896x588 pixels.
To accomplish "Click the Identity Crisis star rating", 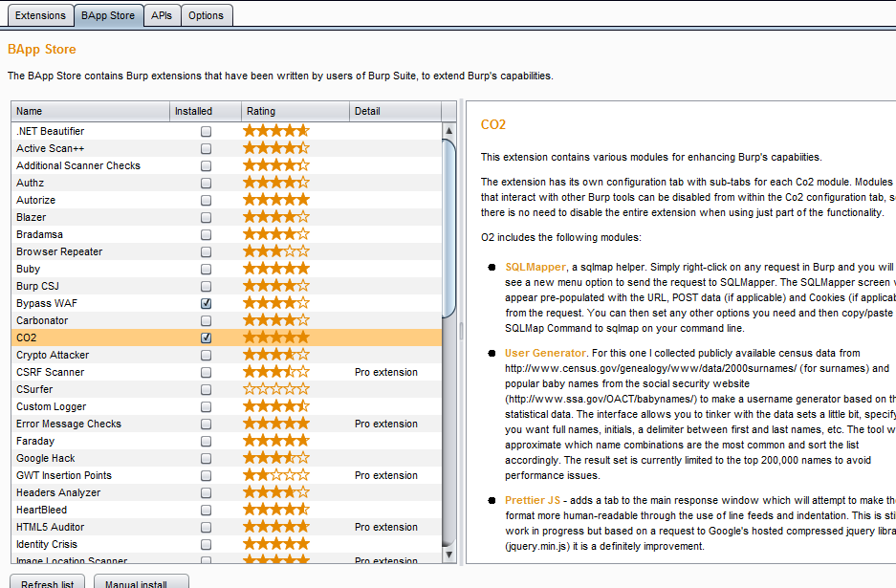I will click(276, 544).
